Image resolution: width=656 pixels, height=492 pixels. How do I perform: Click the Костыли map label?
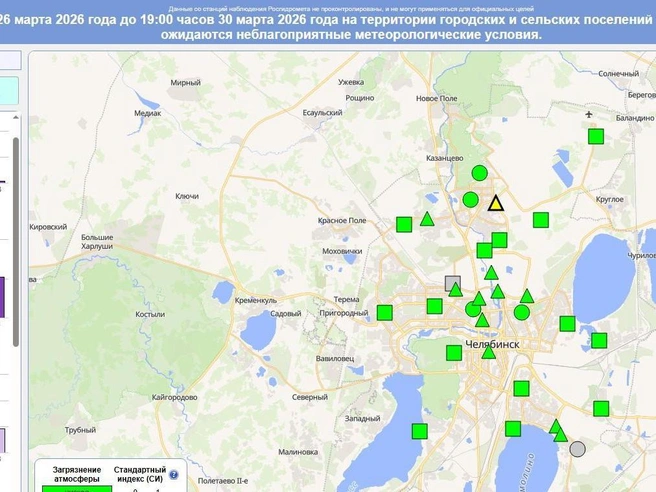pyautogui.click(x=150, y=314)
